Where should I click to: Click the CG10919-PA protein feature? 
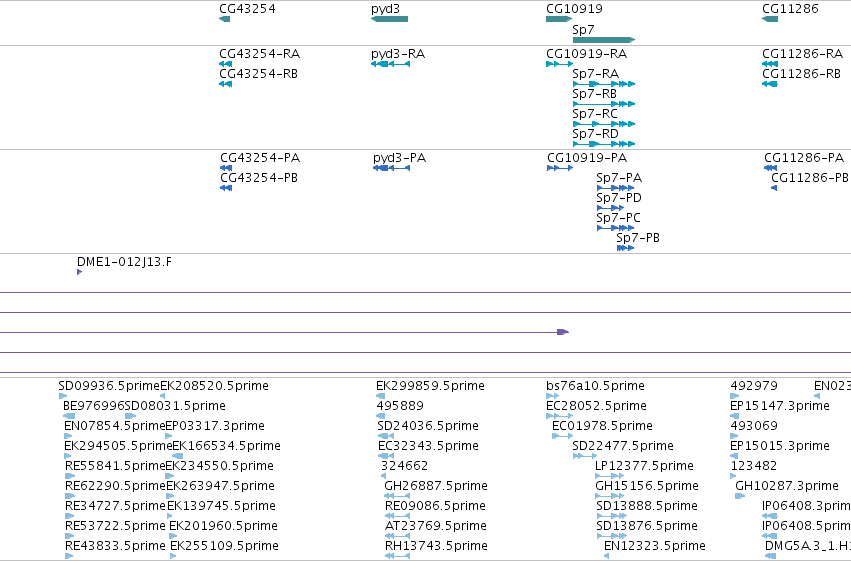pos(560,168)
